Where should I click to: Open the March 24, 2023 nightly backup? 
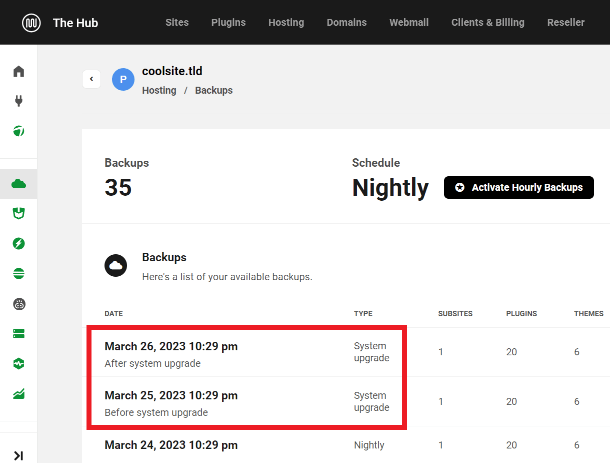click(x=171, y=444)
